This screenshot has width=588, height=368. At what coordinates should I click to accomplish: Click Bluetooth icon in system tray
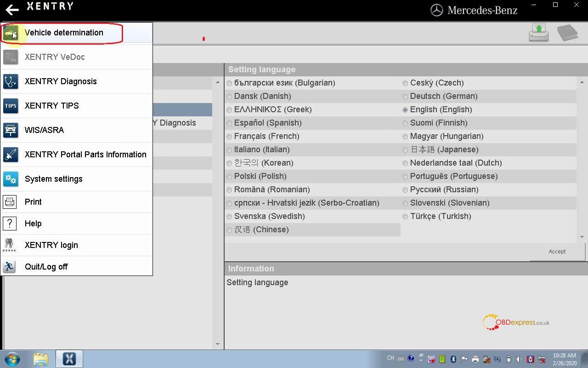point(453,359)
